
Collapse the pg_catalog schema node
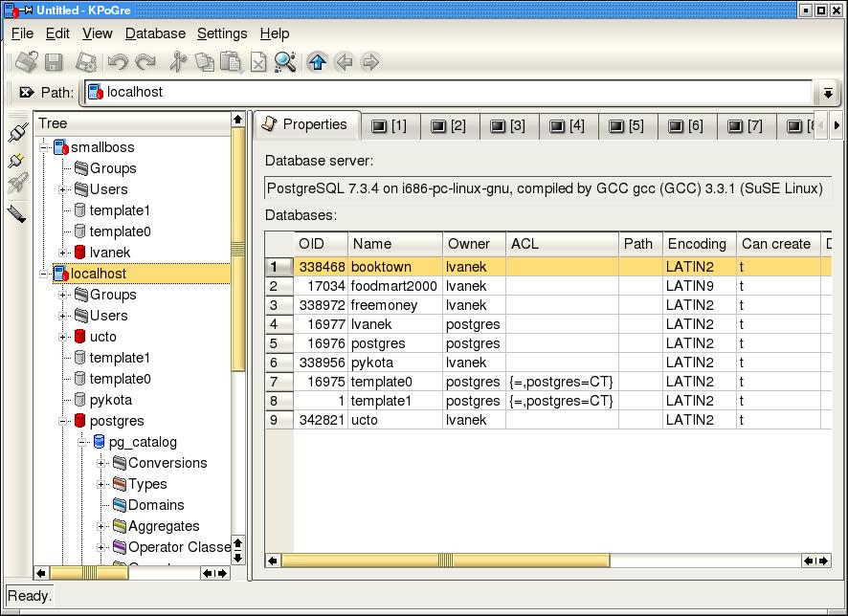click(x=82, y=442)
